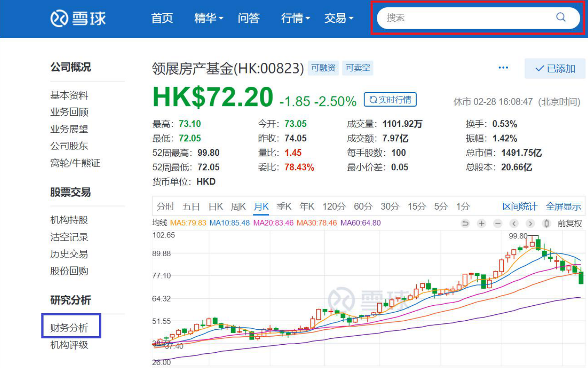Click the 可卖空 label toggle
The width and height of the screenshot is (588, 369).
click(x=358, y=68)
